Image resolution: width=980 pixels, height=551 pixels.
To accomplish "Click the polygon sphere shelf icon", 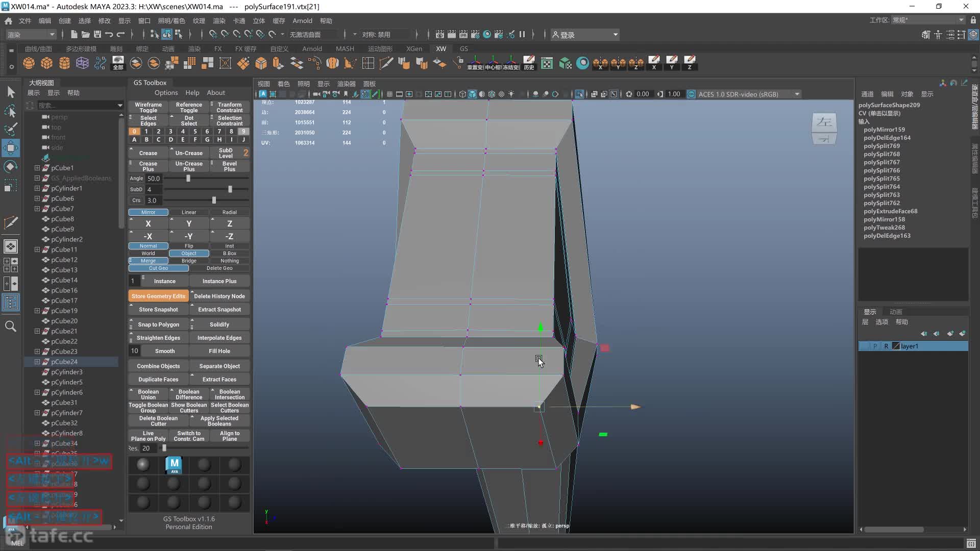I will (x=29, y=63).
